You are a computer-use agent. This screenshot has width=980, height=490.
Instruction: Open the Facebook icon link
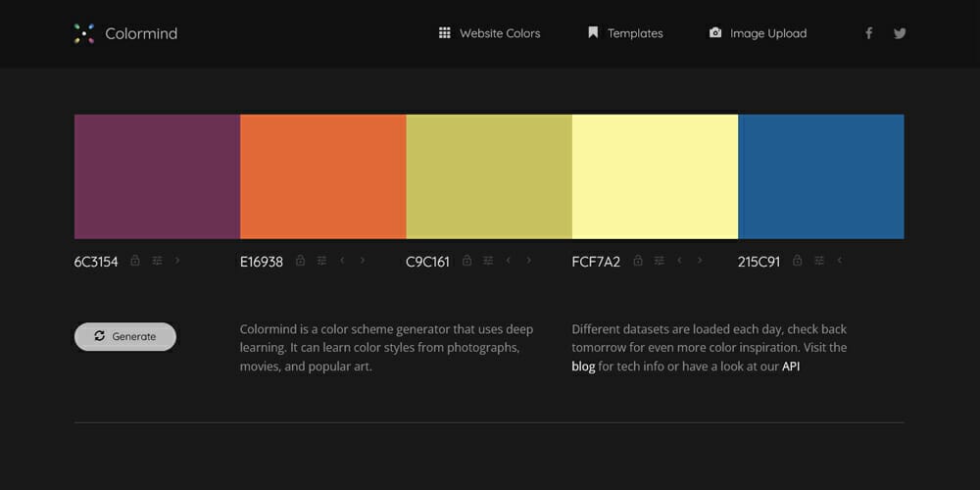868,33
